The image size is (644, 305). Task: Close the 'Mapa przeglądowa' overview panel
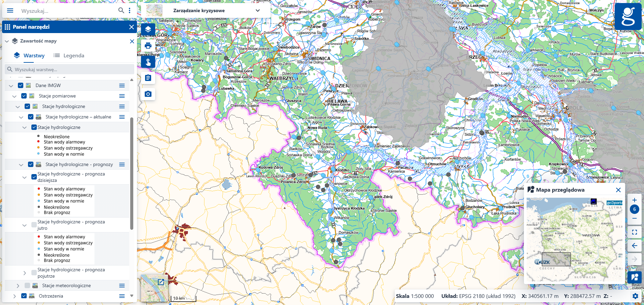coord(618,190)
